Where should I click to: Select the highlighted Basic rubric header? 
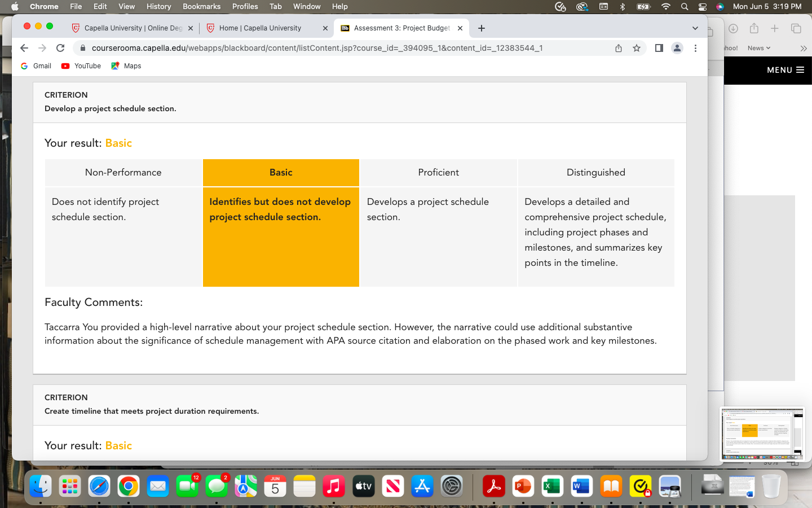(x=281, y=173)
